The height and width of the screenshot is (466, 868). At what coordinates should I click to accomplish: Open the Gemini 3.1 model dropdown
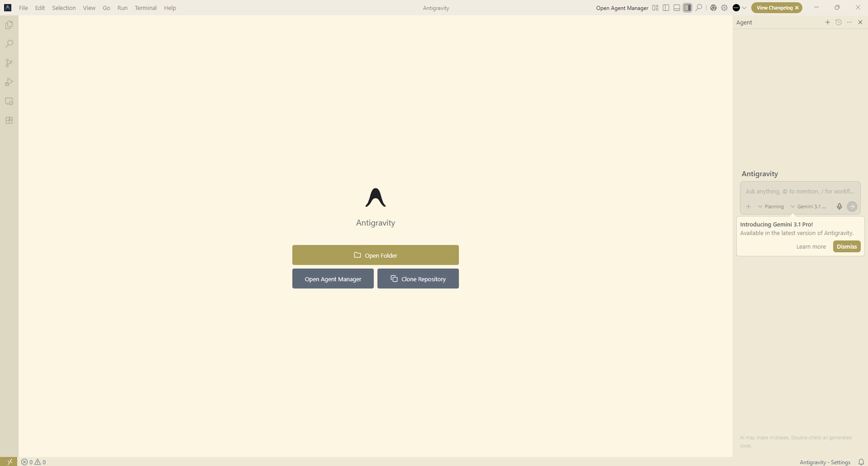(808, 207)
